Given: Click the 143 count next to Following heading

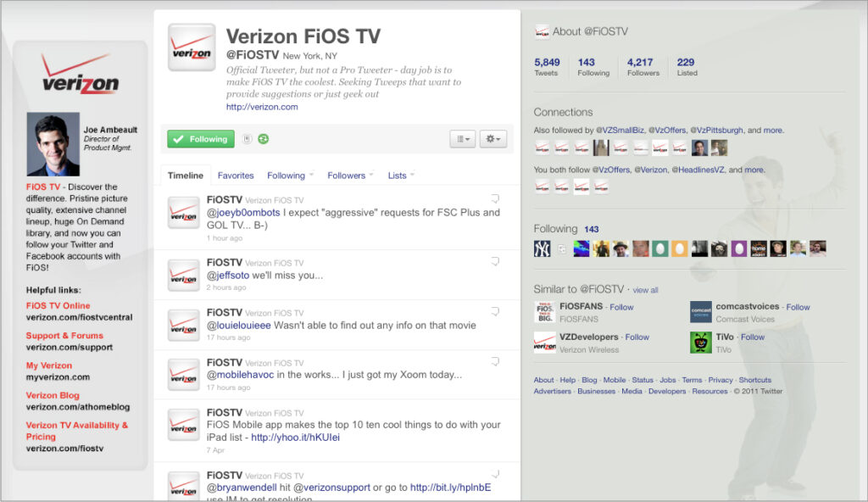Looking at the screenshot, I should [591, 230].
